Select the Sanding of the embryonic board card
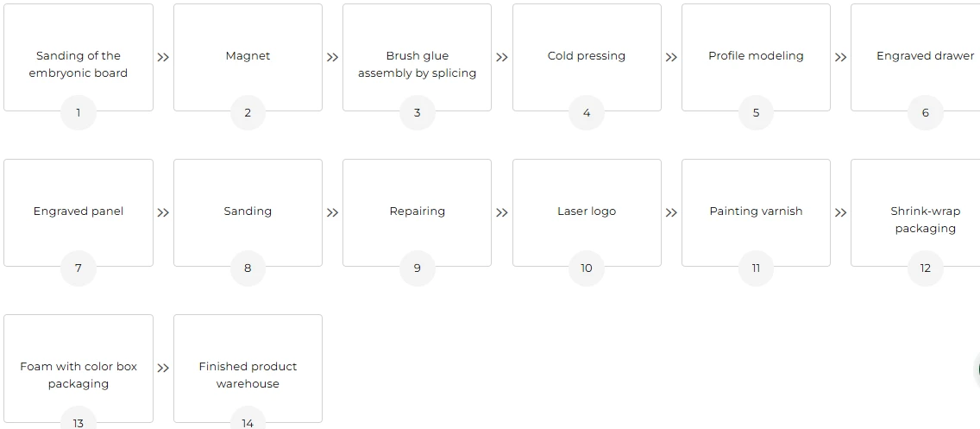The image size is (980, 429). (x=79, y=58)
